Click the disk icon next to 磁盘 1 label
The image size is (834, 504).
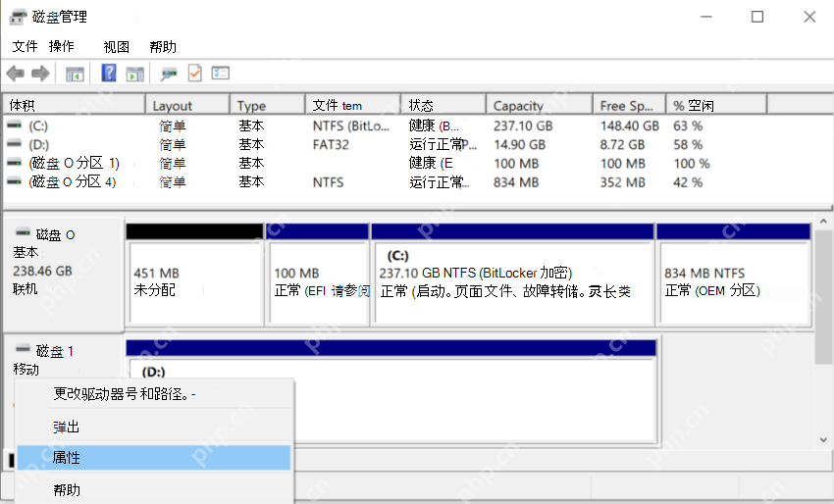click(x=23, y=349)
